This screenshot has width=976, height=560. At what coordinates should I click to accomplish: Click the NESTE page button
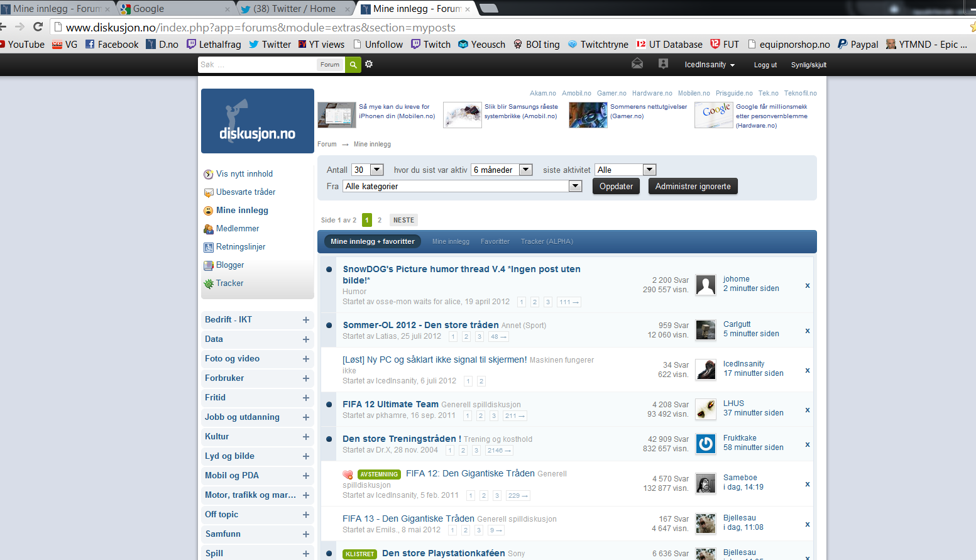point(403,220)
